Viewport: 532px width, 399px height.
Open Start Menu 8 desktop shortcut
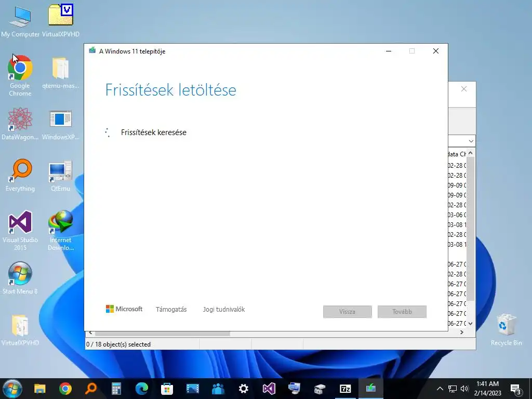pyautogui.click(x=20, y=278)
